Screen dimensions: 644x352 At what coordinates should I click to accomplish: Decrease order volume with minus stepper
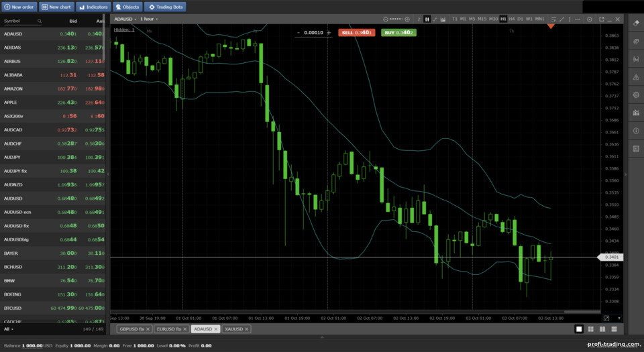[298, 32]
